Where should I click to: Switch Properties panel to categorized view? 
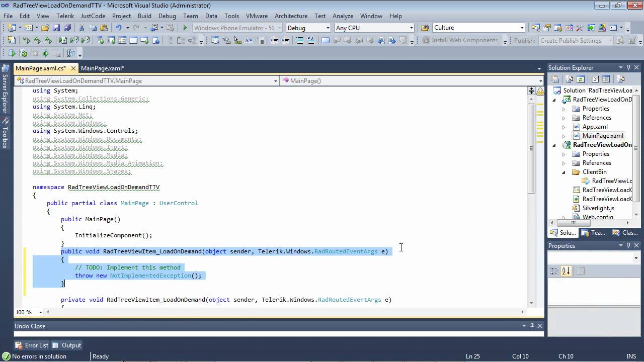[x=554, y=271]
